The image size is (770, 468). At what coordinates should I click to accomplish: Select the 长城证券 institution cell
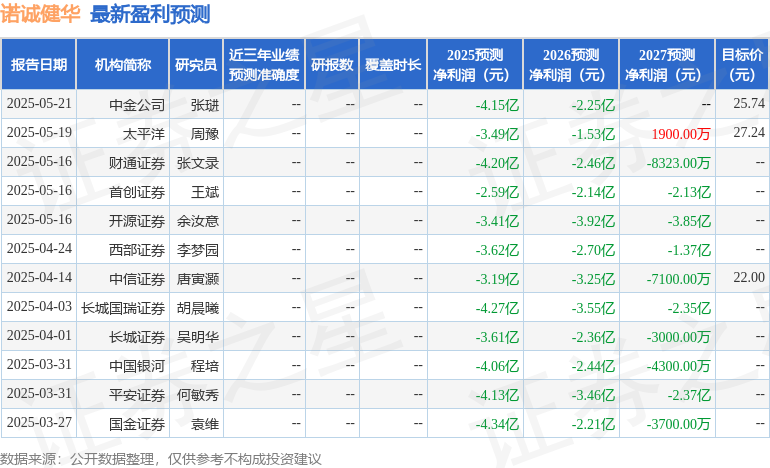pyautogui.click(x=137, y=336)
